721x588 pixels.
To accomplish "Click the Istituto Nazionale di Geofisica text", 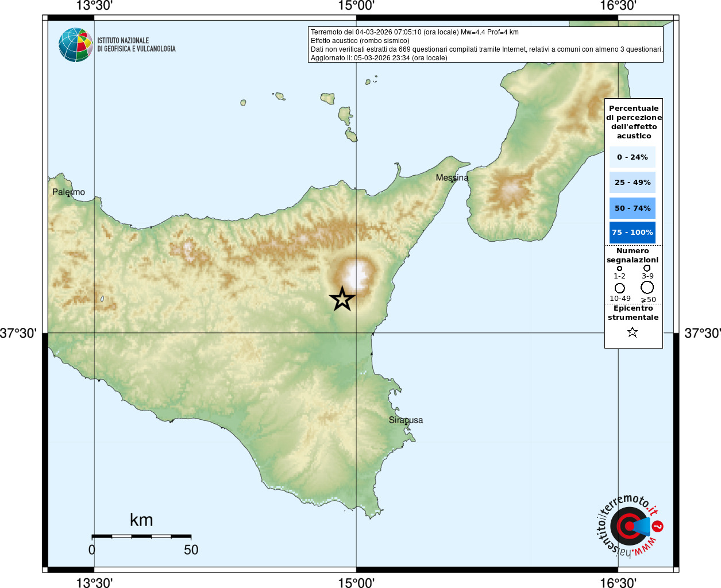I will (136, 45).
